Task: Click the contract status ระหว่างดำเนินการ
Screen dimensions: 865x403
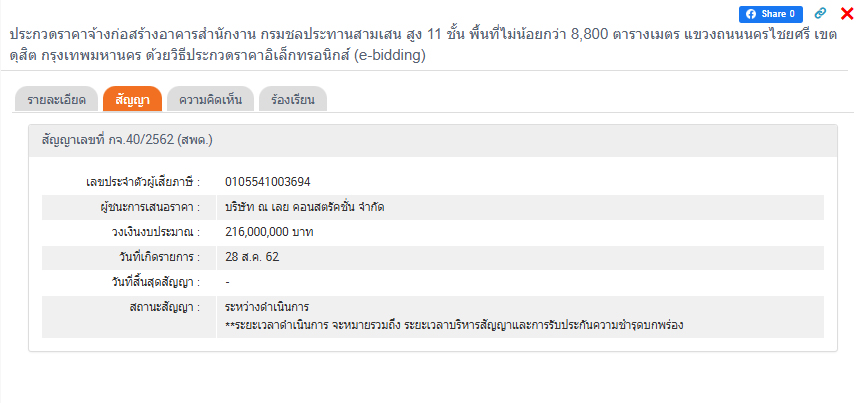Action: coord(268,306)
